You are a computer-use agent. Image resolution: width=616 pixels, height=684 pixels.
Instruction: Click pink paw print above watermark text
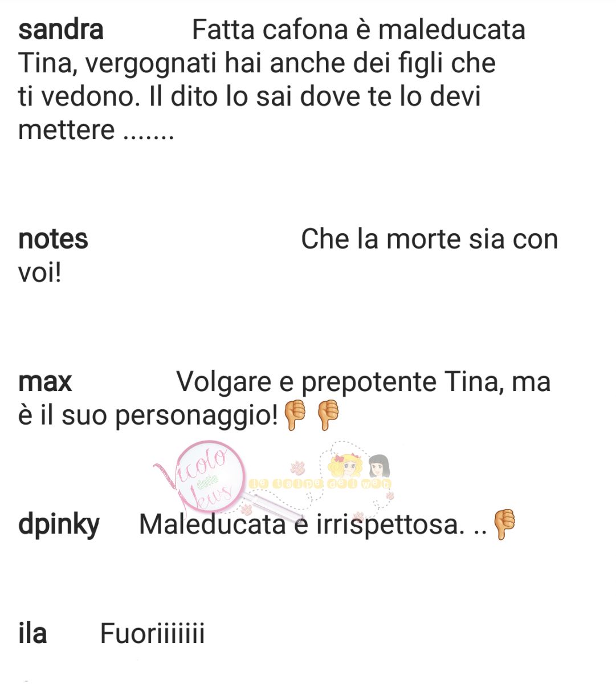click(298, 469)
